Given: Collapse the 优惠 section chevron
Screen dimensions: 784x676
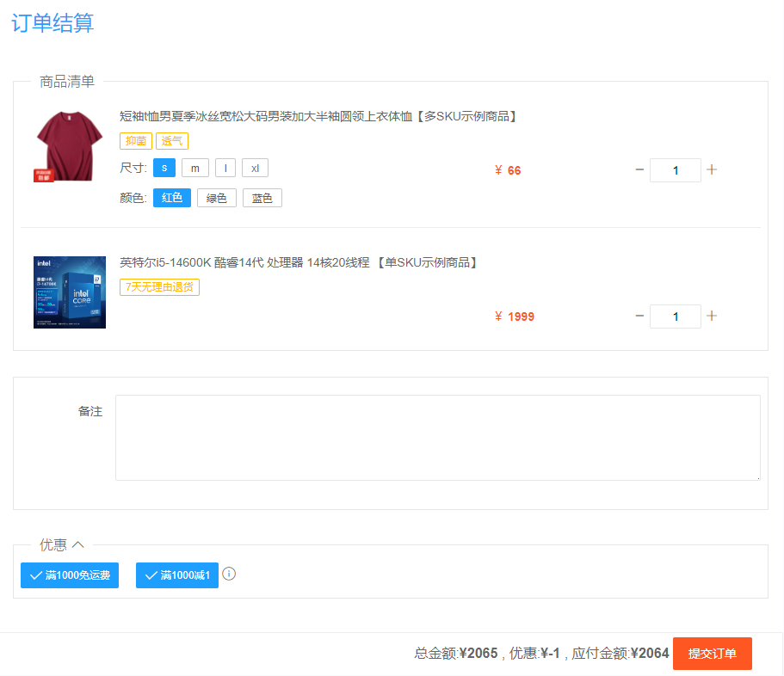Looking at the screenshot, I should [x=78, y=544].
